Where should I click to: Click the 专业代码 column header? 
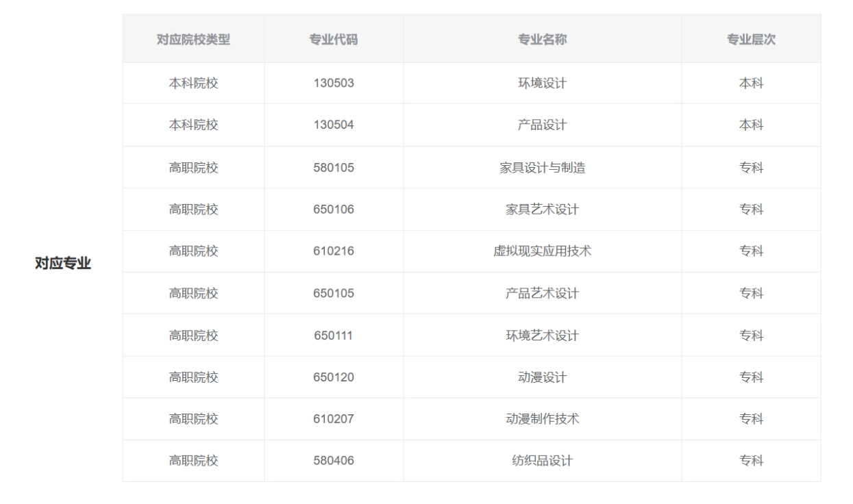[334, 40]
